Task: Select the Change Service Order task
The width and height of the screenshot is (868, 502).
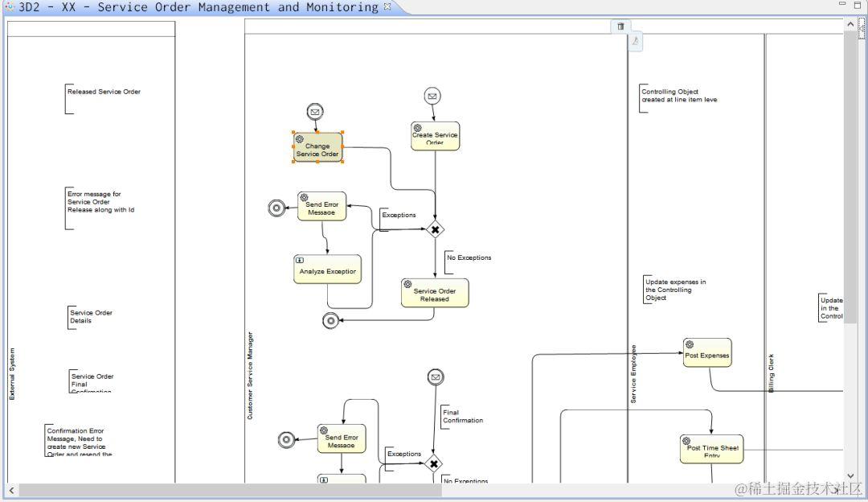Action: click(x=317, y=147)
